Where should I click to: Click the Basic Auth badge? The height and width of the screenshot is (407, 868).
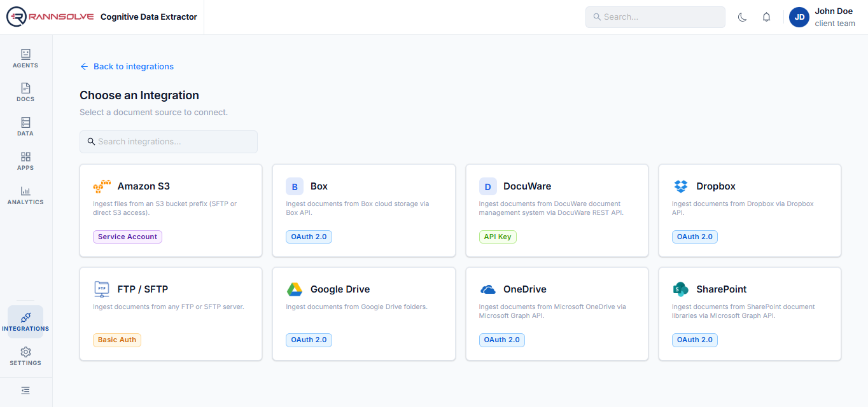click(x=117, y=340)
